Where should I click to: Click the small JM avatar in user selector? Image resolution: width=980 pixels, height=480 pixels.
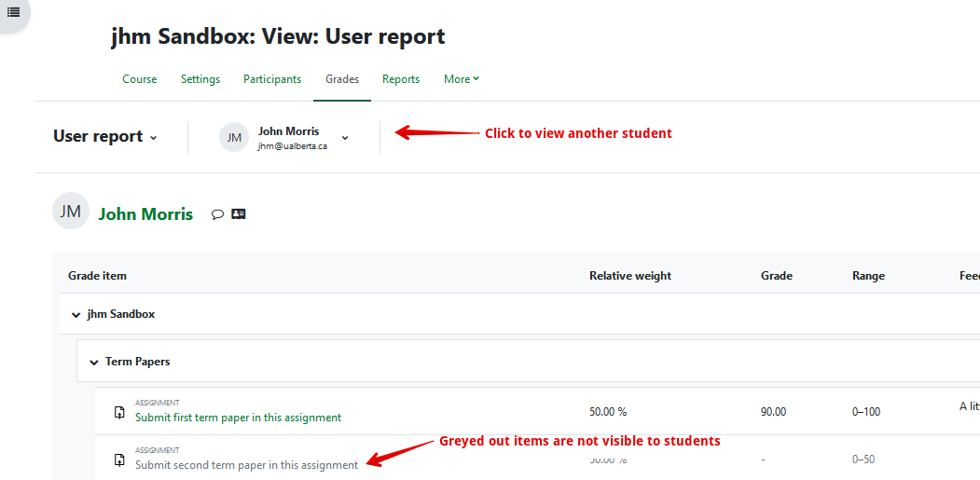tap(234, 137)
